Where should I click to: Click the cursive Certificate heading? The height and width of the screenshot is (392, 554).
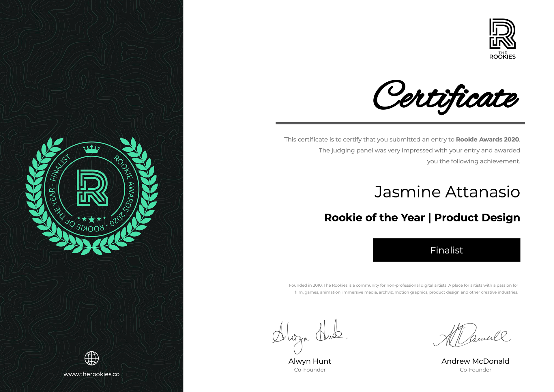446,97
